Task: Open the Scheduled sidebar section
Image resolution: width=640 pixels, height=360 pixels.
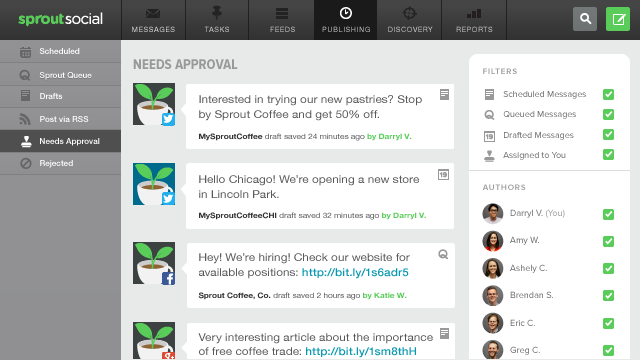Action: [x=60, y=51]
